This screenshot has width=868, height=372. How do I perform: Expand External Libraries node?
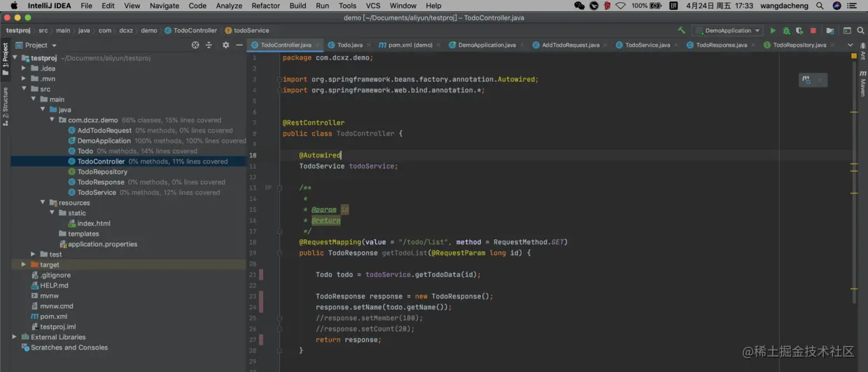pos(15,337)
